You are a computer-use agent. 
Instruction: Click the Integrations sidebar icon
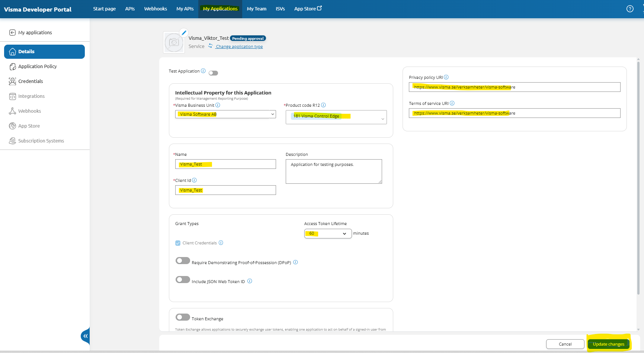tap(12, 96)
